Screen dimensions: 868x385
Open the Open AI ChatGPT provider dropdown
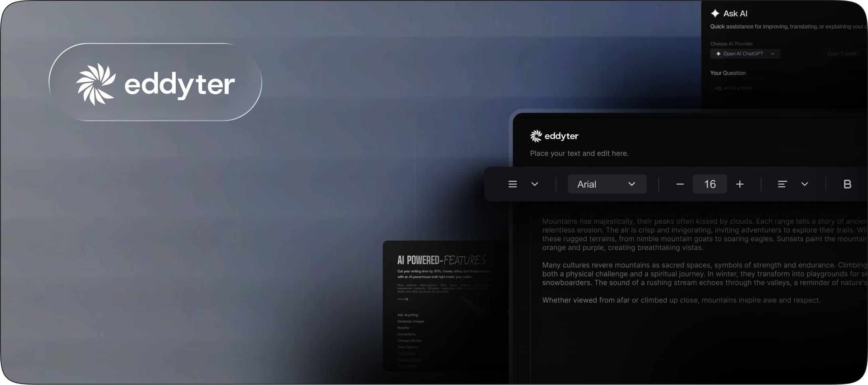745,53
